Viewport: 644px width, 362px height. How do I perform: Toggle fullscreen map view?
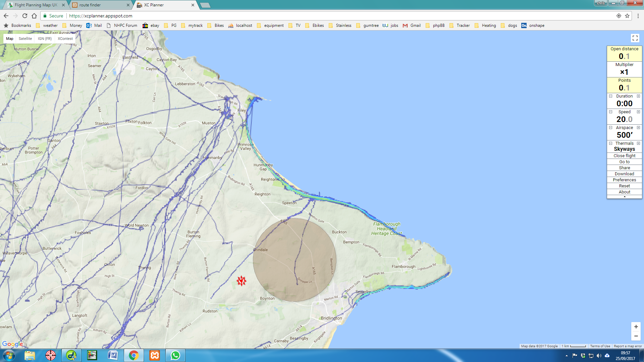635,38
